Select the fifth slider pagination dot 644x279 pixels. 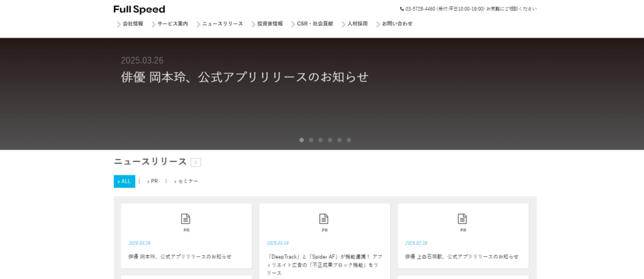[339, 140]
